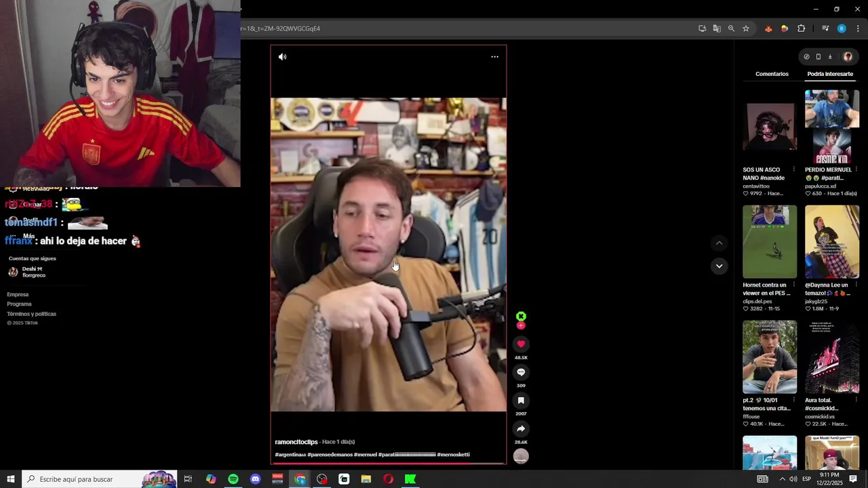
Task: Click the TikTok coins icon in header
Action: pos(806,57)
